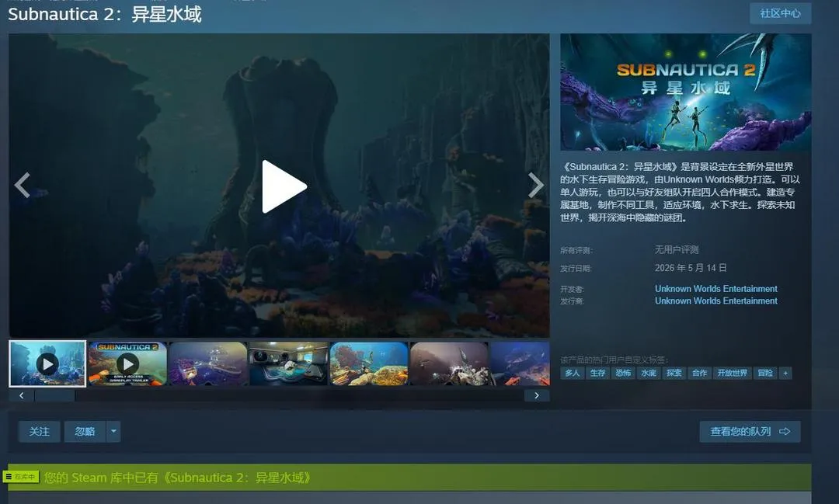Click the page title Subnautica 2：异星水域
Image resolution: width=839 pixels, height=504 pixels.
click(x=105, y=14)
